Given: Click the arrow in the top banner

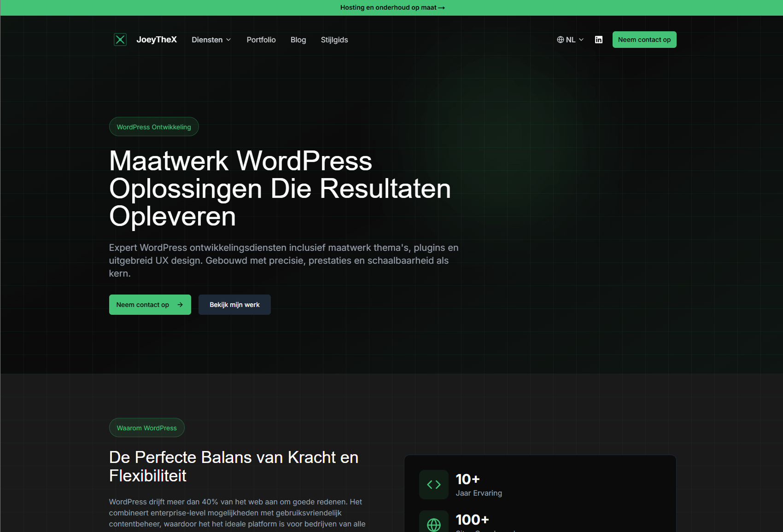Looking at the screenshot, I should [x=441, y=7].
